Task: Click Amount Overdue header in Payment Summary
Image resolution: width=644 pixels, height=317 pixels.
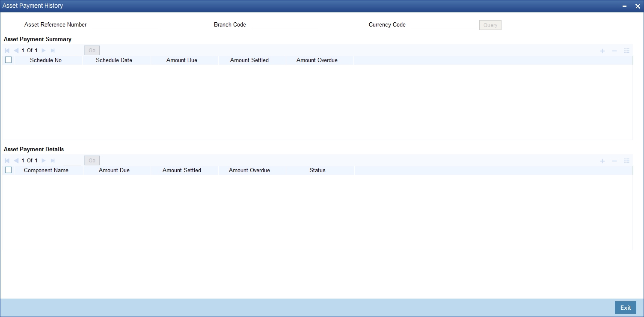Action: click(x=317, y=60)
